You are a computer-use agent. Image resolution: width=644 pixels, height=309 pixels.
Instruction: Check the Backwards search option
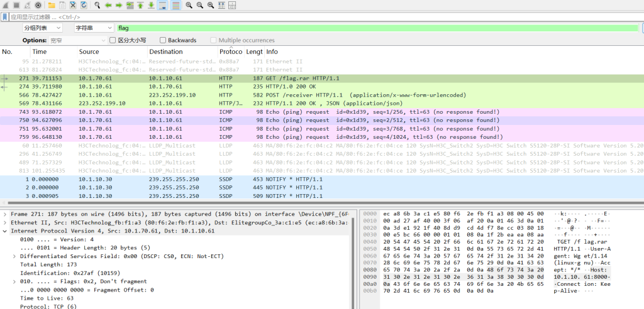163,40
